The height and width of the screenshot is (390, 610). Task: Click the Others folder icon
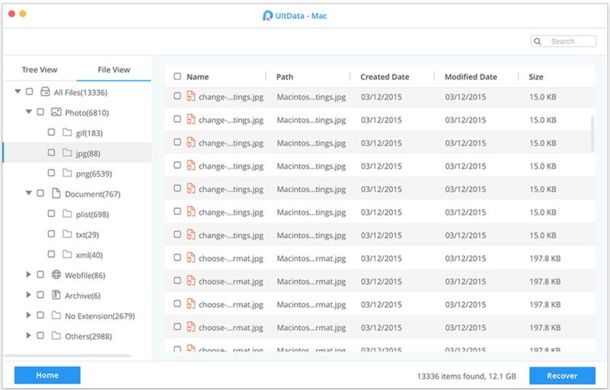[56, 336]
